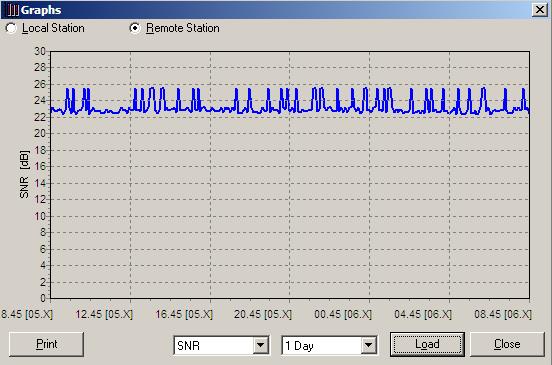Viewport: 552px width, 365px height.
Task: Expand the SNR parameter dropdown arrow
Action: point(261,345)
